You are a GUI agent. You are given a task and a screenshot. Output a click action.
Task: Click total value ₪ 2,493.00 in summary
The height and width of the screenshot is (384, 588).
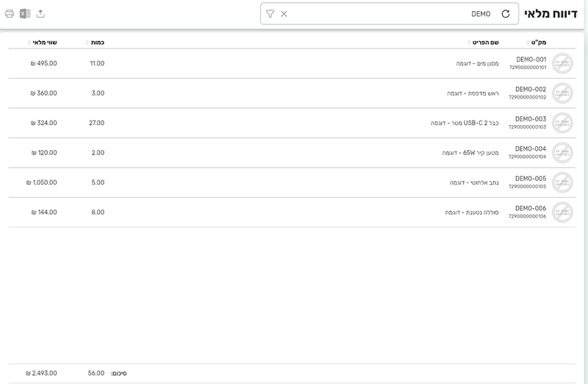click(x=41, y=373)
